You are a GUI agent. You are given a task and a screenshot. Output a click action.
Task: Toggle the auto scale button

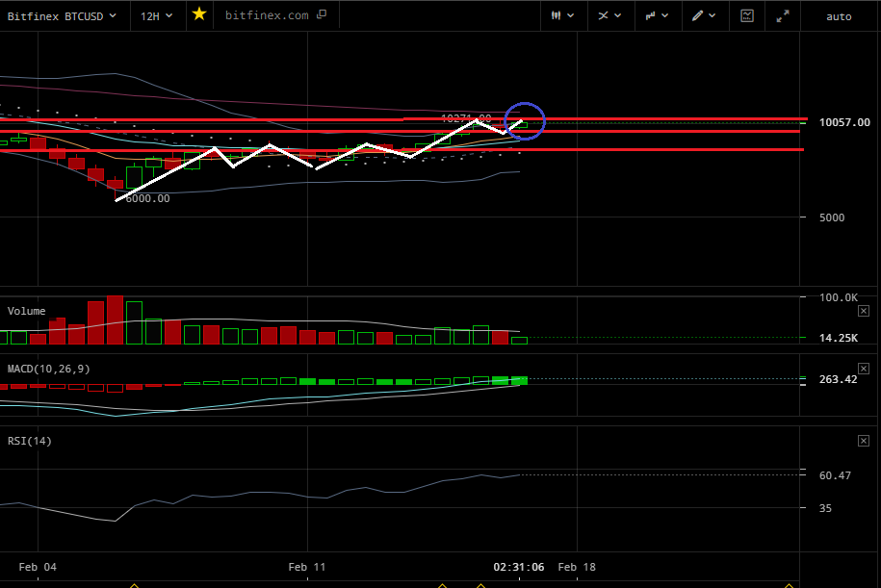pos(839,17)
